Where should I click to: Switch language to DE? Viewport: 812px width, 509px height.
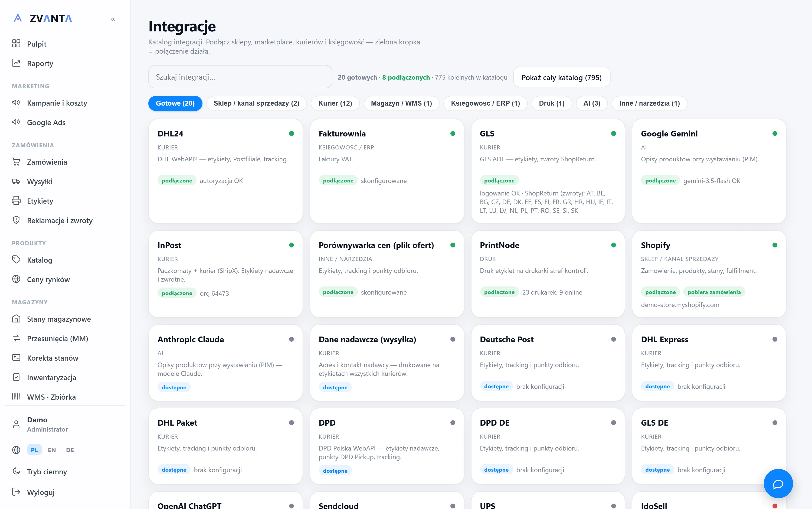pyautogui.click(x=70, y=450)
